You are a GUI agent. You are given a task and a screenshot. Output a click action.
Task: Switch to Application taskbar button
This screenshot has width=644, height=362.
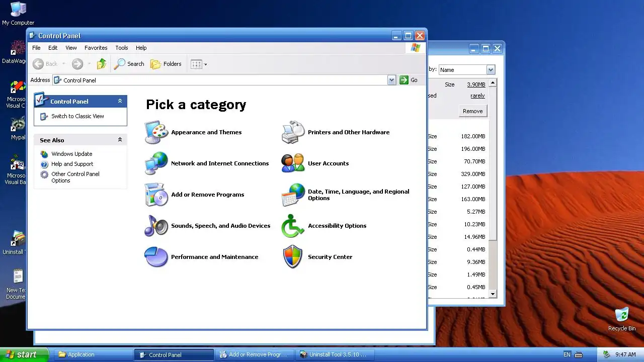click(93, 354)
